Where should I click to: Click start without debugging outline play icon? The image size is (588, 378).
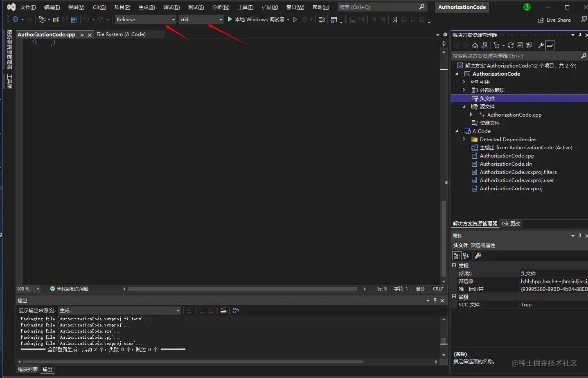pos(295,19)
